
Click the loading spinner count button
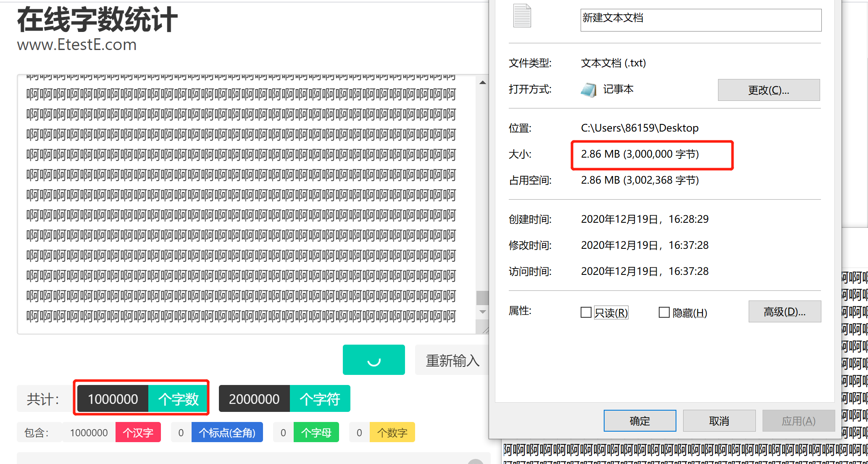[x=374, y=360]
